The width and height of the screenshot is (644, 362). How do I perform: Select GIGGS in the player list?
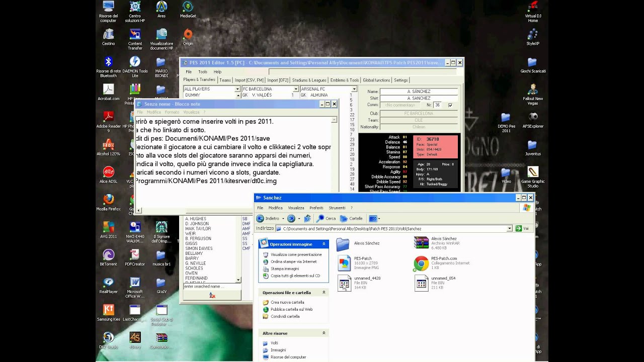[191, 243]
